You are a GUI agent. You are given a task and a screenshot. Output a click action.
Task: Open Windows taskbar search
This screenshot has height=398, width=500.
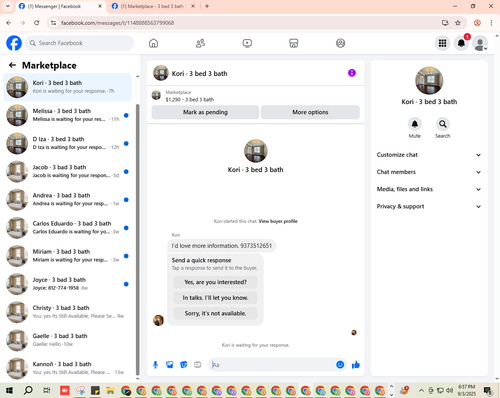[28, 390]
